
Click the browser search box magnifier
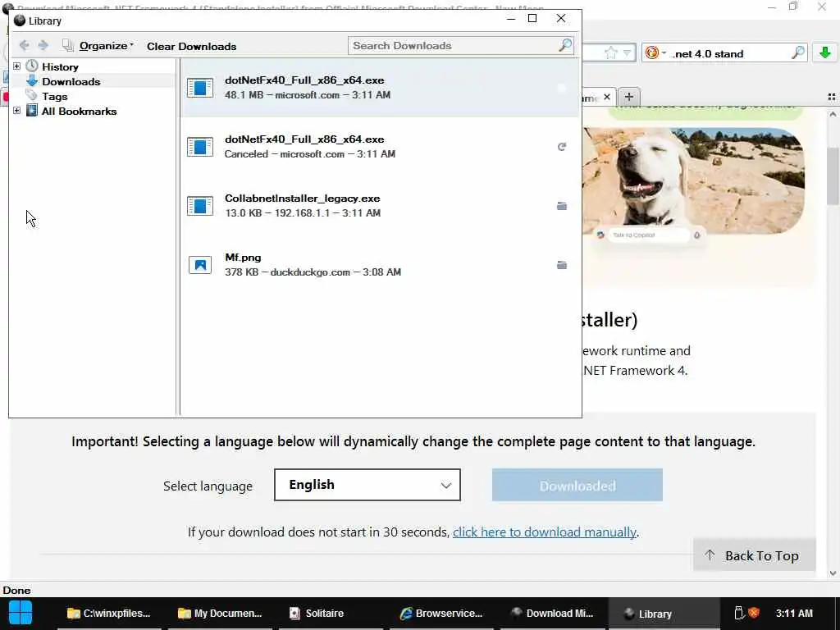(x=797, y=53)
